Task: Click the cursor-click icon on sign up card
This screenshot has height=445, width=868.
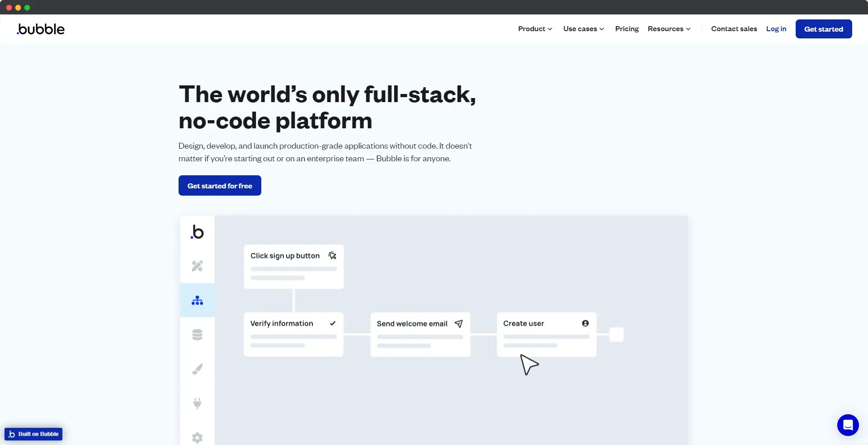Action: (x=332, y=256)
